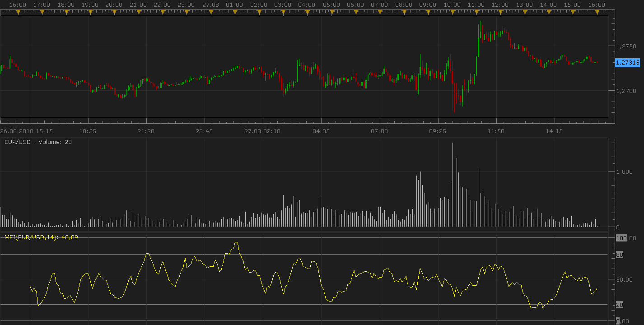
Task: Click the 26.08.2010 15:15 date label
Action: click(x=27, y=131)
